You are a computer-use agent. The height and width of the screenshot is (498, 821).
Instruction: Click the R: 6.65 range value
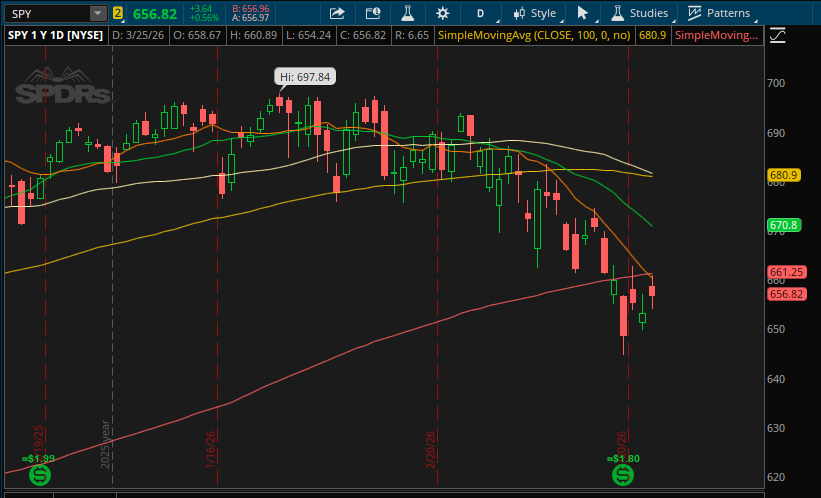412,36
